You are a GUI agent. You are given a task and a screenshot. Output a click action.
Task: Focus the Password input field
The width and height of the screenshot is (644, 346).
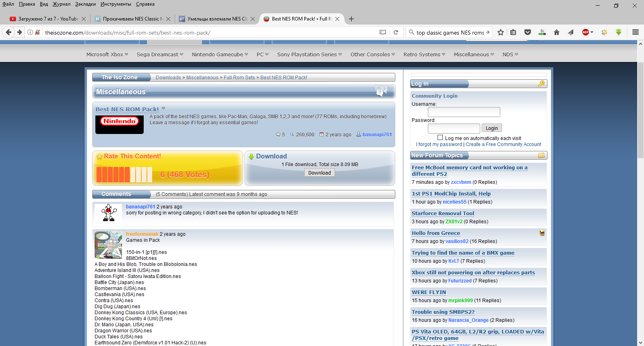point(454,128)
